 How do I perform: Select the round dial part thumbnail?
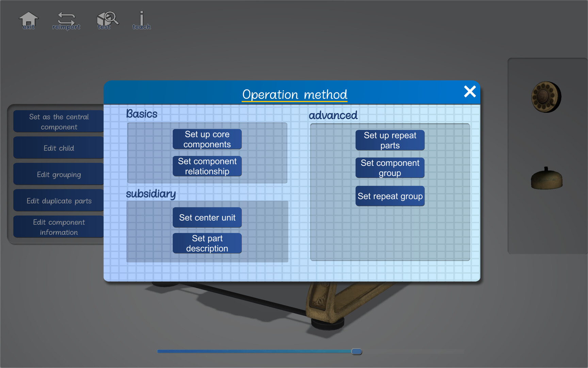click(546, 97)
